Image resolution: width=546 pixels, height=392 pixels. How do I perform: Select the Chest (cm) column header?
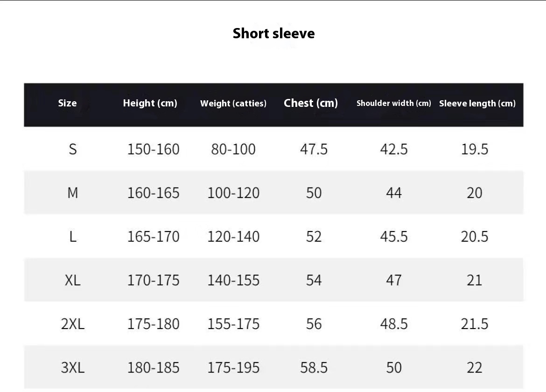[x=311, y=103]
